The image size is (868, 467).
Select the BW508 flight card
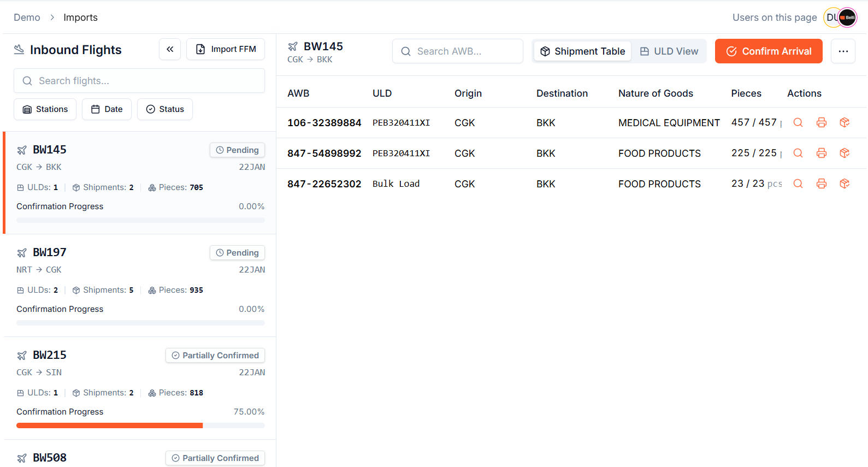[140, 454]
